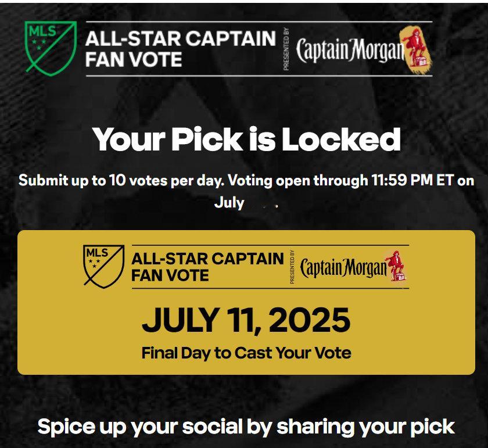The image size is (488, 448).
Task: Click Final Day to Cast Your Vote
Action: pos(246,353)
